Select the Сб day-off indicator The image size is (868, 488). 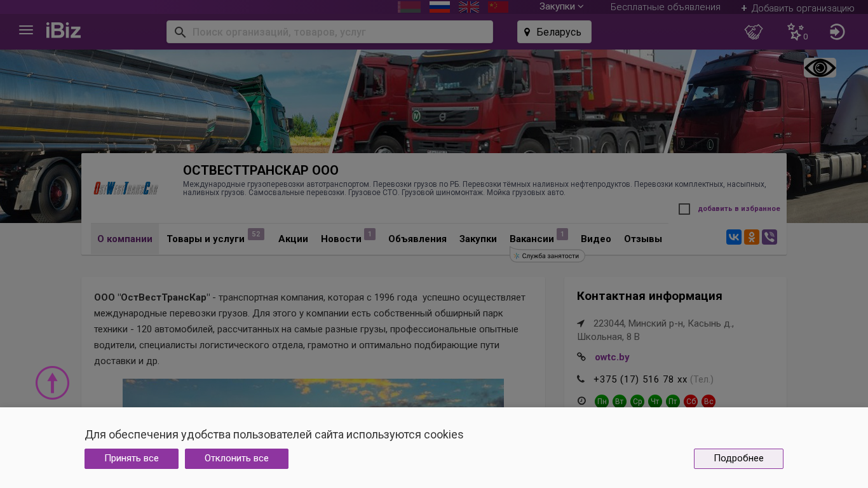coord(691,402)
